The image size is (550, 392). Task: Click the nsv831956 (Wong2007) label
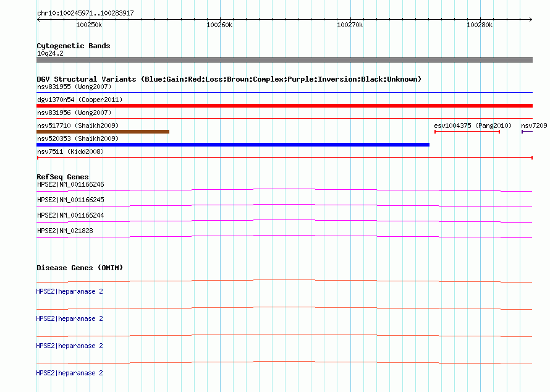pyautogui.click(x=74, y=113)
